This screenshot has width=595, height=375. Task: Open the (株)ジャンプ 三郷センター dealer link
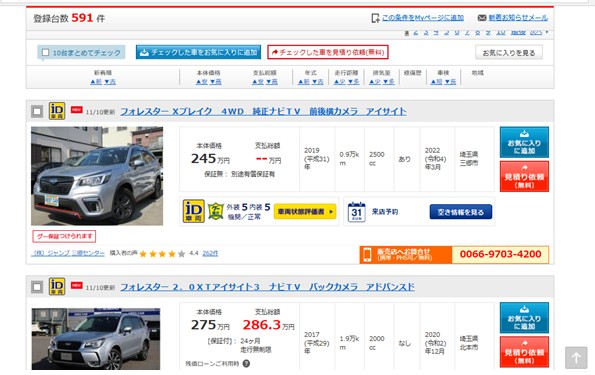pyautogui.click(x=68, y=253)
